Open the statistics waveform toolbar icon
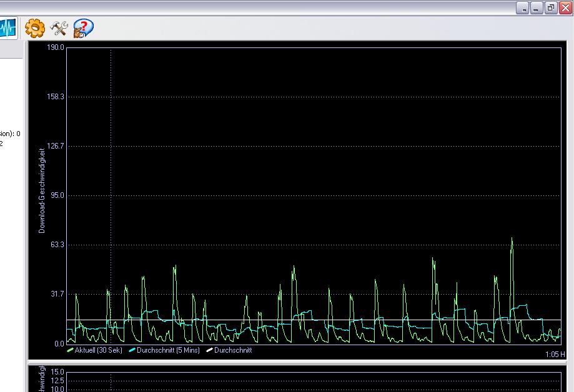 [x=7, y=28]
